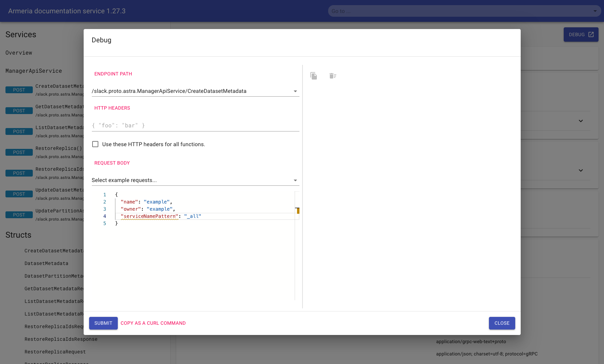Expand the lower collapsed section chevron behind the dialog
Viewport: 604px width, 364px height.
(581, 170)
